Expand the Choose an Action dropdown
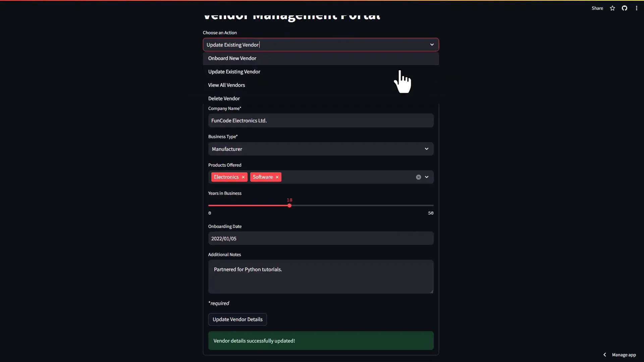Image resolution: width=644 pixels, height=362 pixels. click(x=432, y=44)
